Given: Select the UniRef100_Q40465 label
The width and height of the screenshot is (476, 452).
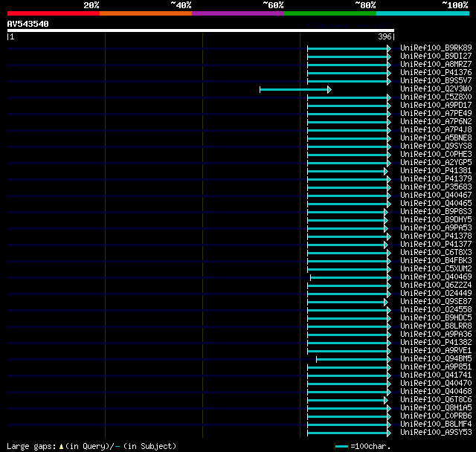Looking at the screenshot, I should click(436, 204).
